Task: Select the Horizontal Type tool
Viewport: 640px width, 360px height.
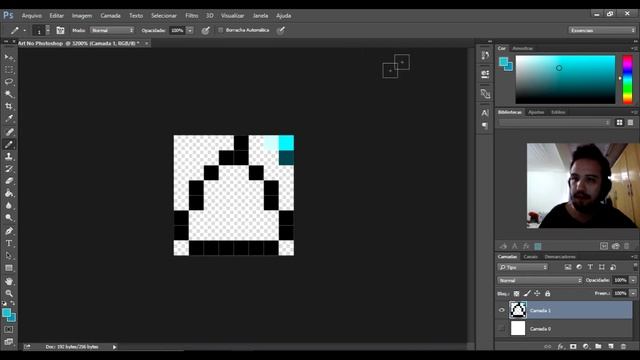Action: click(x=9, y=243)
